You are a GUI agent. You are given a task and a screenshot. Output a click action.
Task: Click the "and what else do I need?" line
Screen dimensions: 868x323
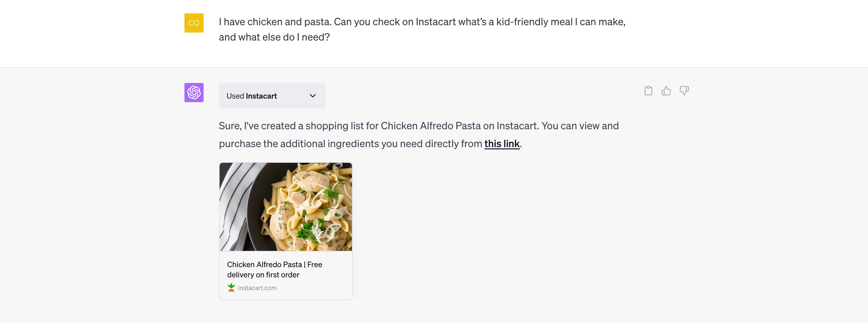[x=274, y=37]
